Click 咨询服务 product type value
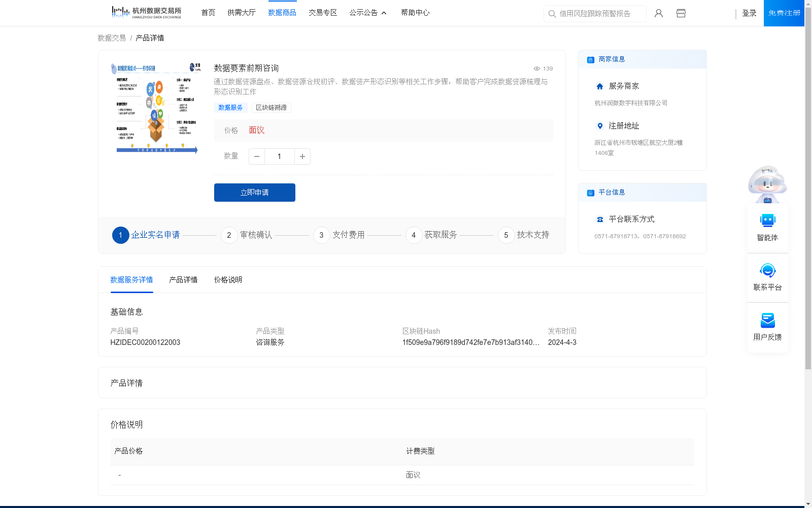The image size is (812, 508). click(270, 342)
